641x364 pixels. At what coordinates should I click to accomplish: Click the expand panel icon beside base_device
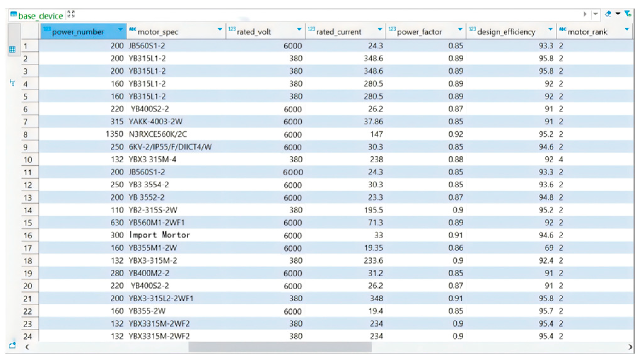click(71, 14)
